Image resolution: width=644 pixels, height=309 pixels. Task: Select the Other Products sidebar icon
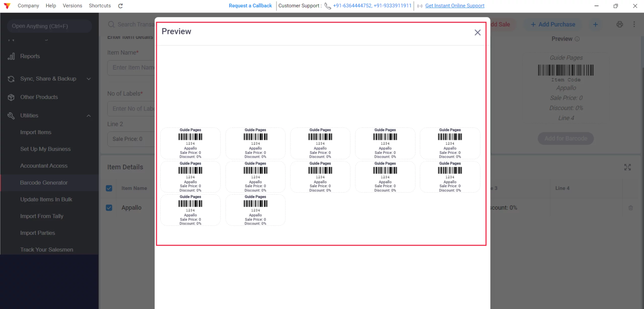tap(11, 97)
